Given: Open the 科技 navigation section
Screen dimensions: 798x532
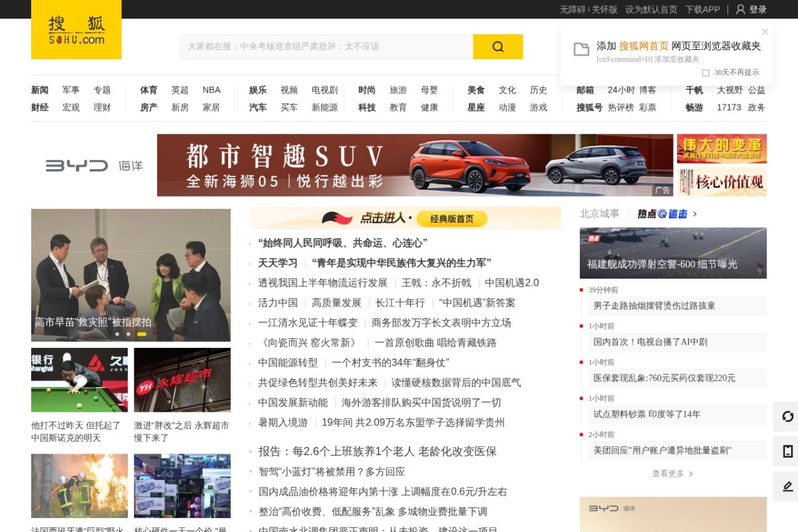Looking at the screenshot, I should coord(367,107).
